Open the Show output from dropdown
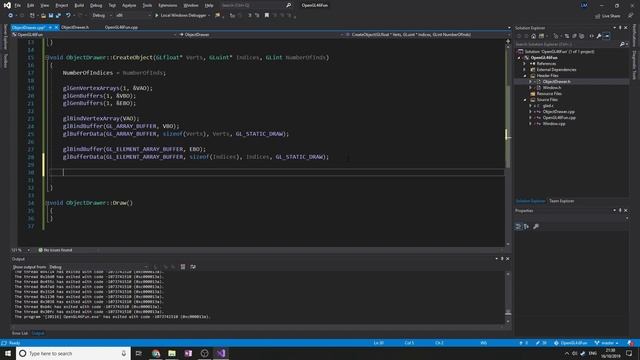 click(99, 267)
